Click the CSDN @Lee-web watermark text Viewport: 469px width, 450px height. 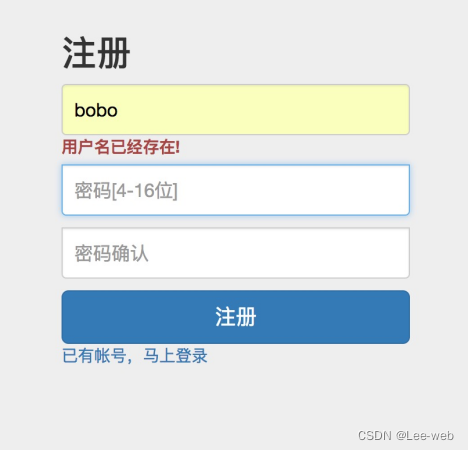click(406, 435)
